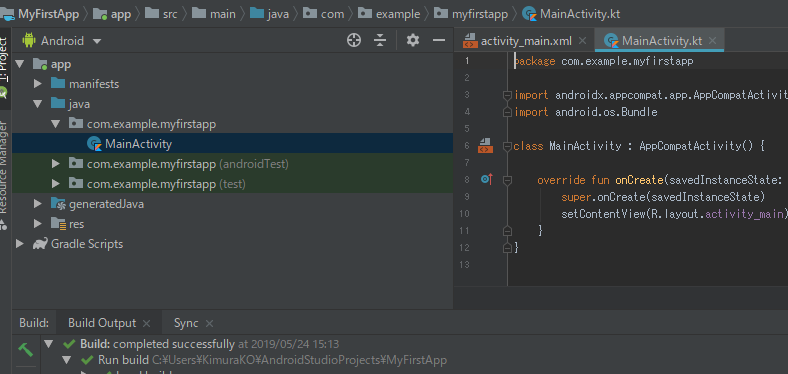Open Project panel settings gear
The height and width of the screenshot is (374, 788).
tap(413, 40)
